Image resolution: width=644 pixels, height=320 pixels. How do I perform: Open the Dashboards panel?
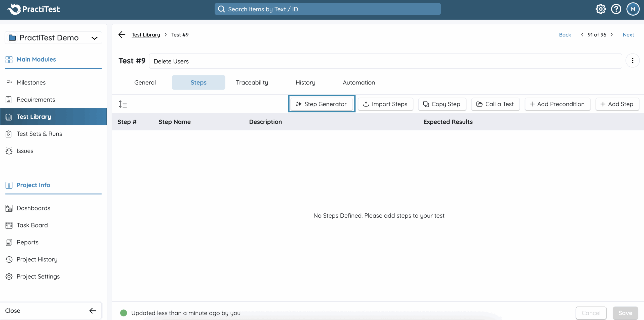tap(33, 208)
